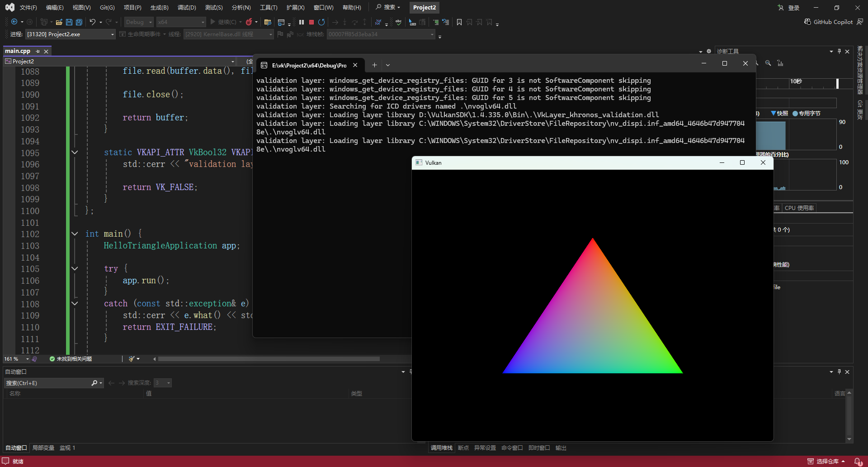Screen dimensions: 868x467
Task: Open the 文件(F) menu
Action: (x=28, y=8)
